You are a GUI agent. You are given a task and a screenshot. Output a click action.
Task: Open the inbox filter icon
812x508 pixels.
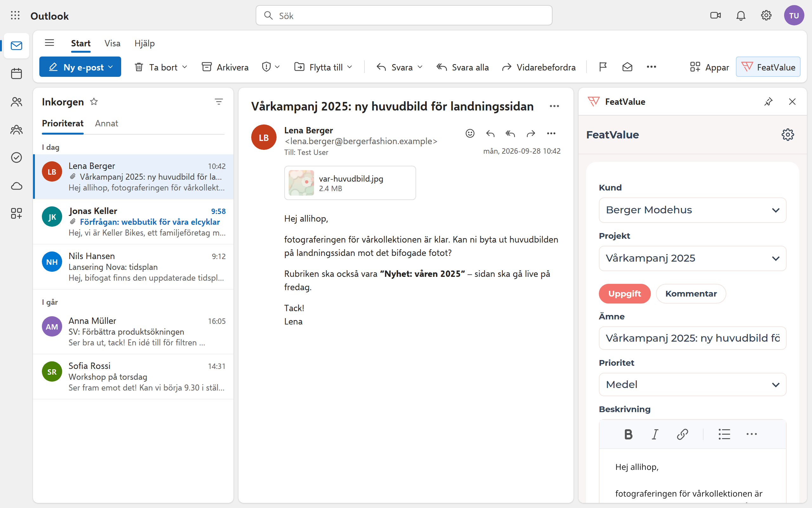[219, 102]
